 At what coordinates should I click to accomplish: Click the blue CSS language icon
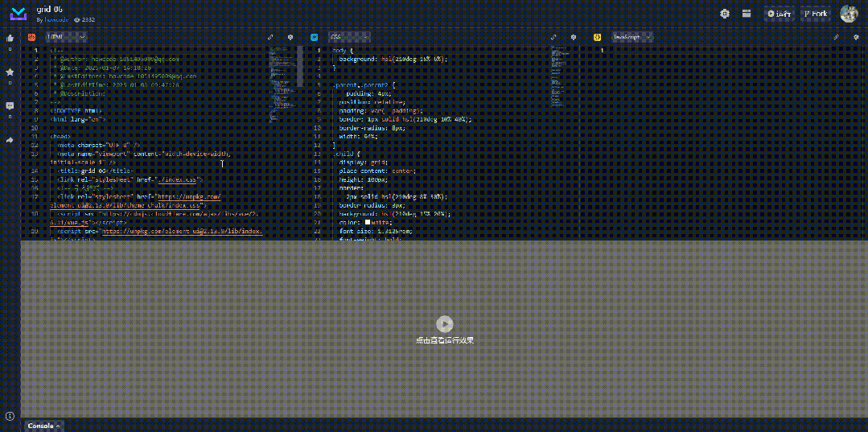315,37
